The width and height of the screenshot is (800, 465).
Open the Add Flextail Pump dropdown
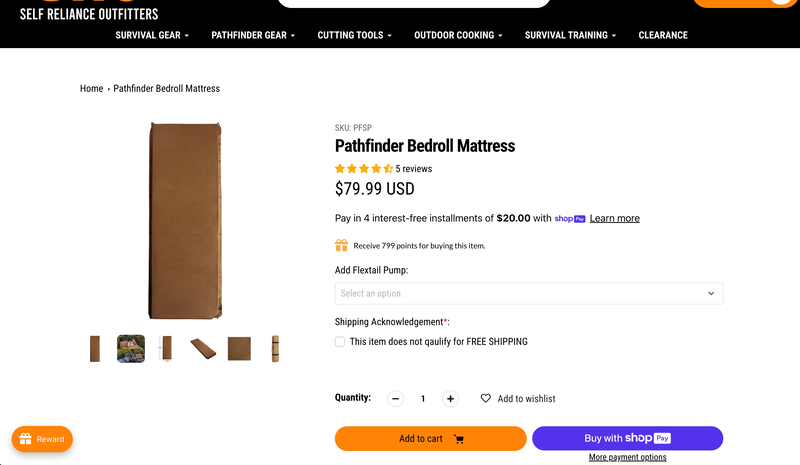point(528,293)
